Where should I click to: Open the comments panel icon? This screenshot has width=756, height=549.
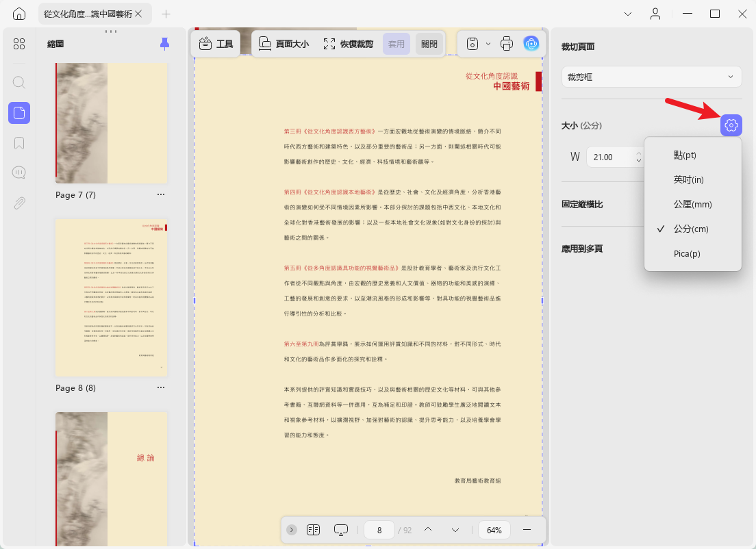tap(18, 173)
